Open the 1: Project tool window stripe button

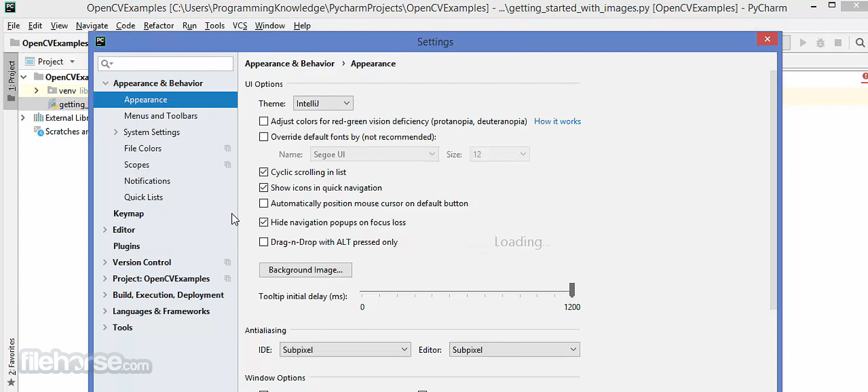11,80
